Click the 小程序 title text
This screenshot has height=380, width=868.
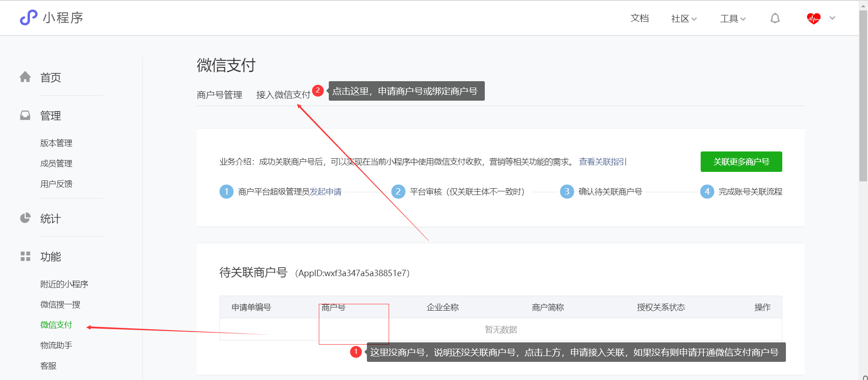[x=63, y=18]
